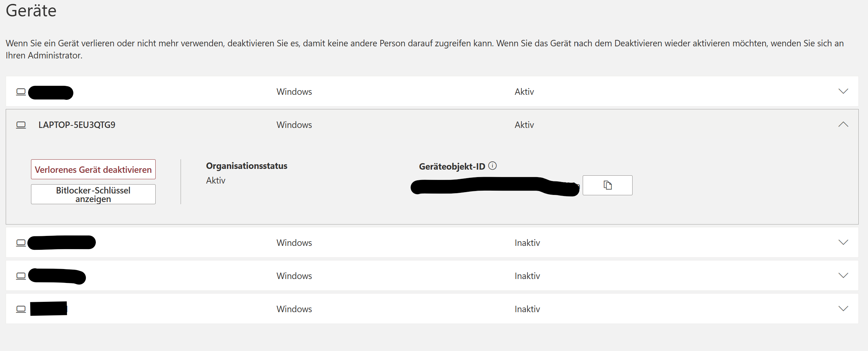Image resolution: width=868 pixels, height=351 pixels.
Task: Expand the middle Inaktiv device row
Action: point(843,275)
